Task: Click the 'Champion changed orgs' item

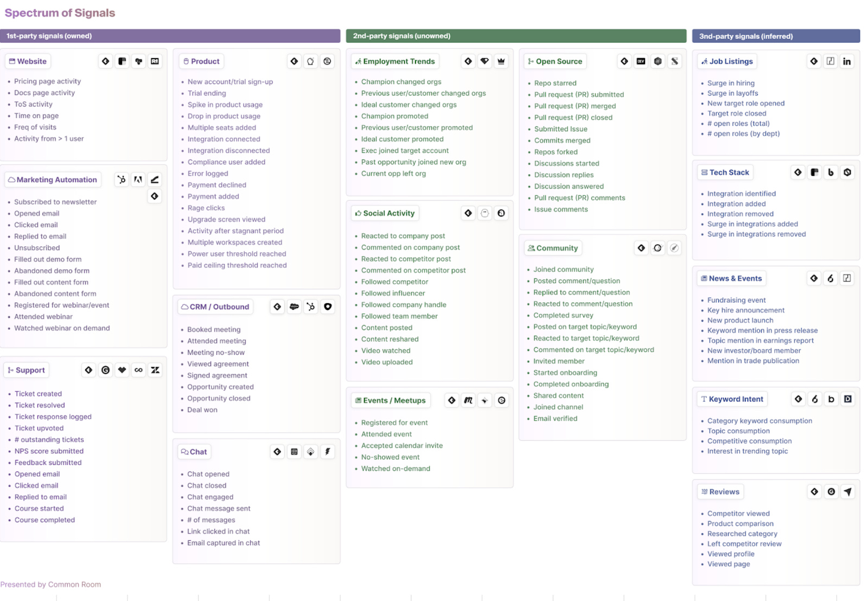Action: [x=401, y=82]
